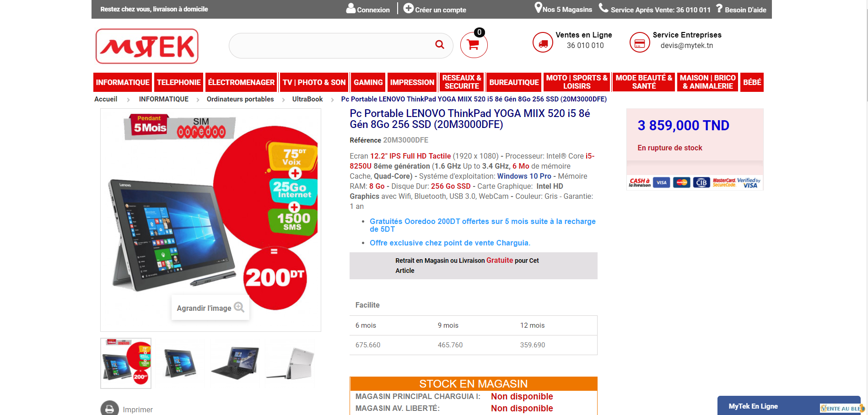Open Ordinateurs portables breadcrumb link
Image resolution: width=868 pixels, height=415 pixels.
240,99
